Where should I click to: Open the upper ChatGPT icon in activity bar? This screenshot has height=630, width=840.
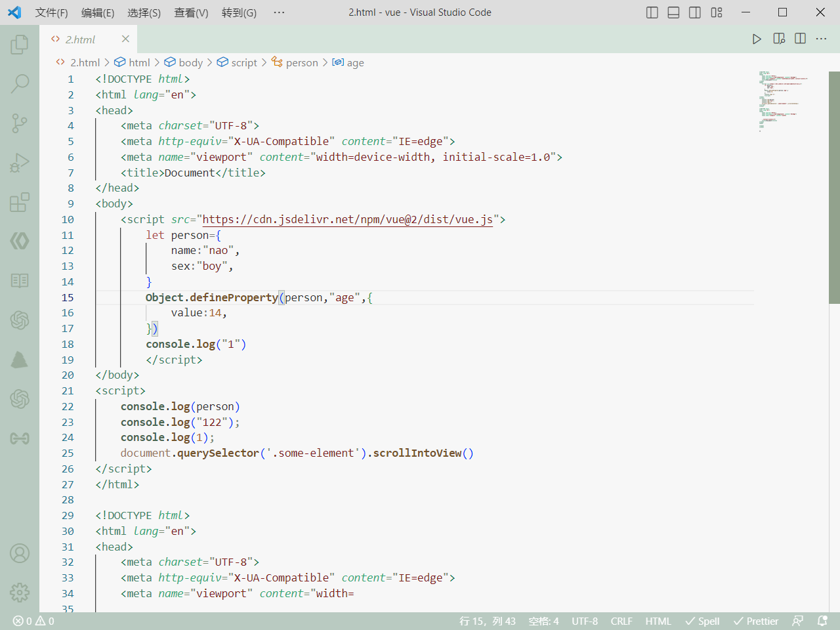(x=20, y=320)
